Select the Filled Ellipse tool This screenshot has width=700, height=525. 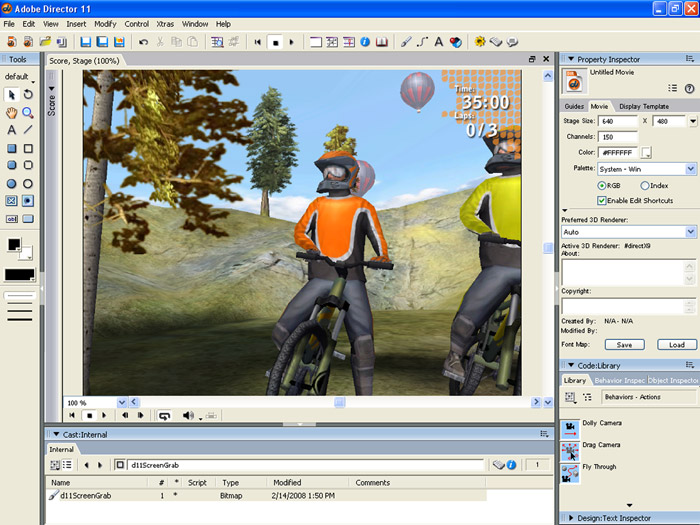pyautogui.click(x=11, y=184)
